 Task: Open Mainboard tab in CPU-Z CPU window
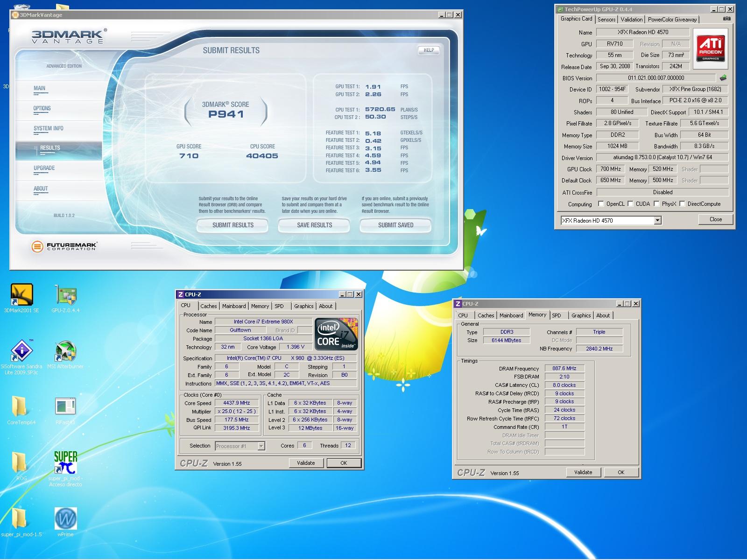tap(233, 306)
